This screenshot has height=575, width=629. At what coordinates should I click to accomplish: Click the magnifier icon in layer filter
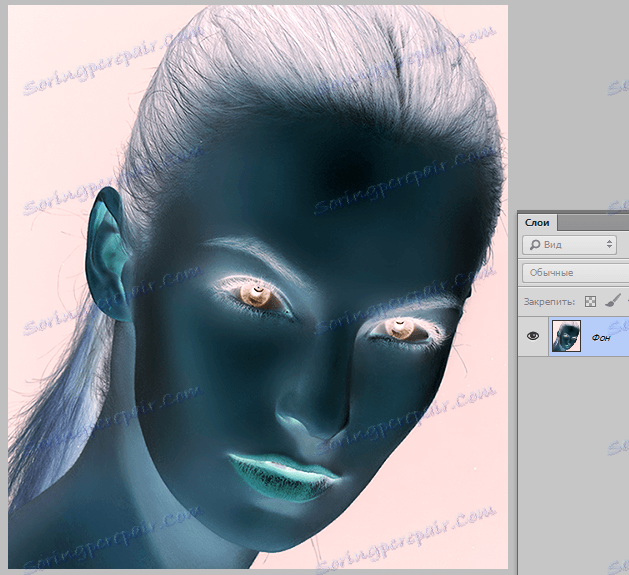click(535, 244)
